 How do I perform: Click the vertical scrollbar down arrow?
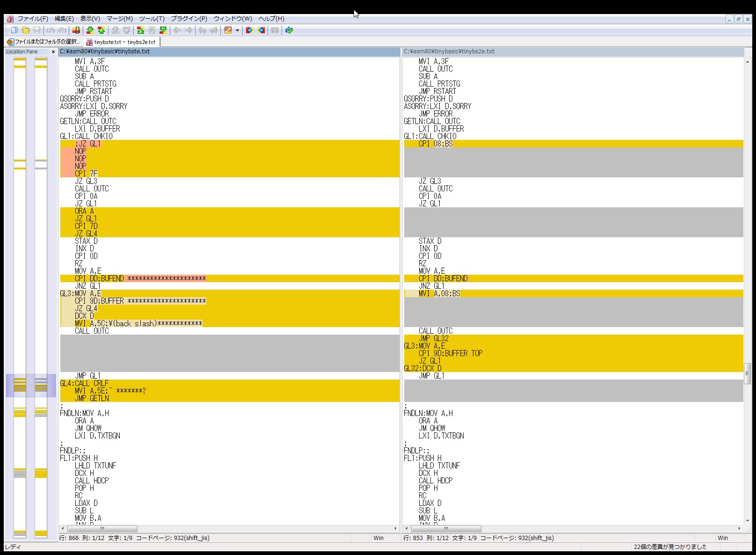click(748, 520)
